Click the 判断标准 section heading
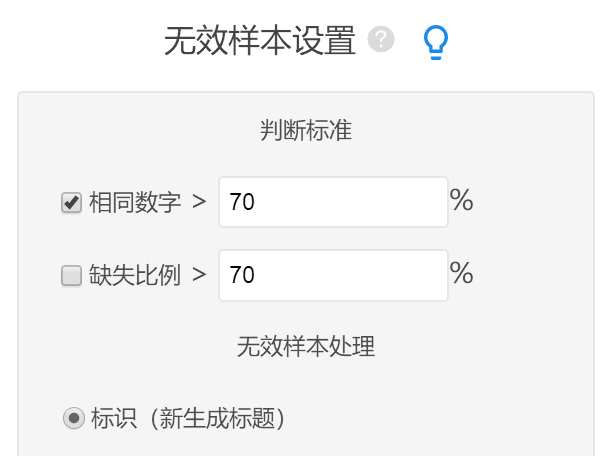The height and width of the screenshot is (456, 608). (x=305, y=130)
